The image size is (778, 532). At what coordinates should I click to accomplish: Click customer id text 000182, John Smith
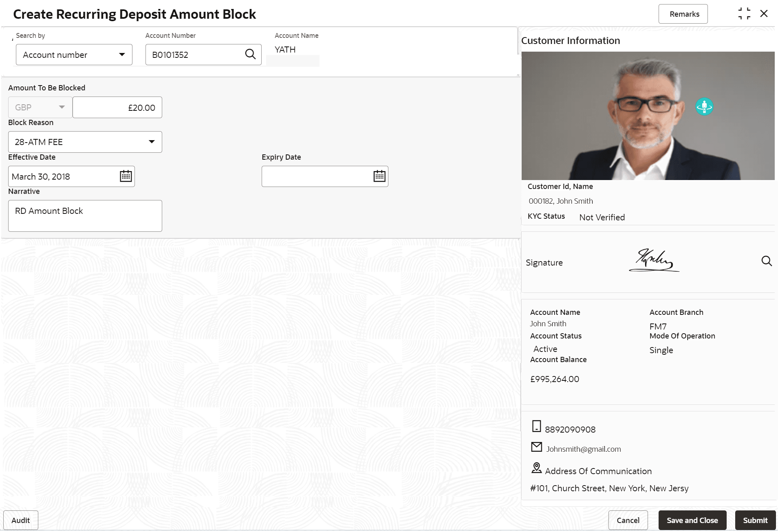(561, 201)
